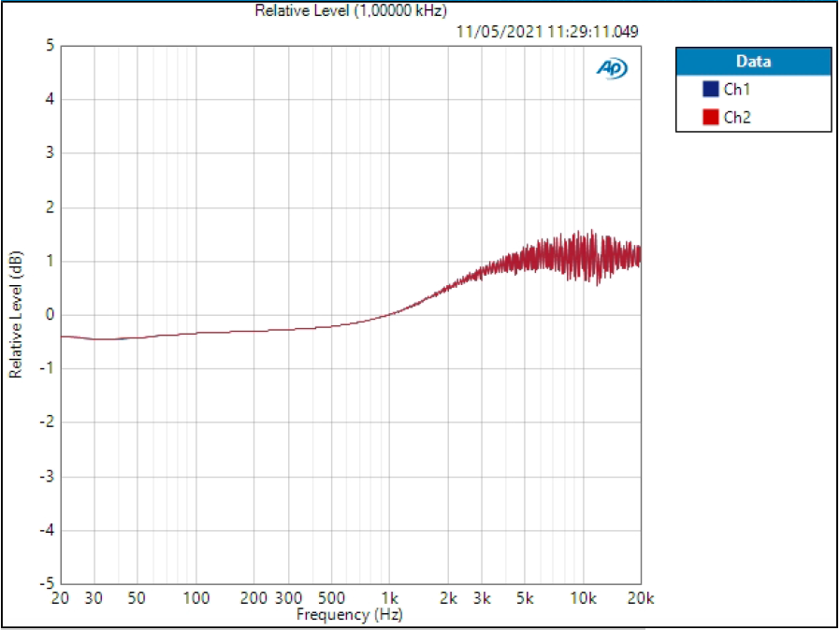Image resolution: width=840 pixels, height=630 pixels.
Task: Click the 2k frequency tick label
Action: coord(448,597)
